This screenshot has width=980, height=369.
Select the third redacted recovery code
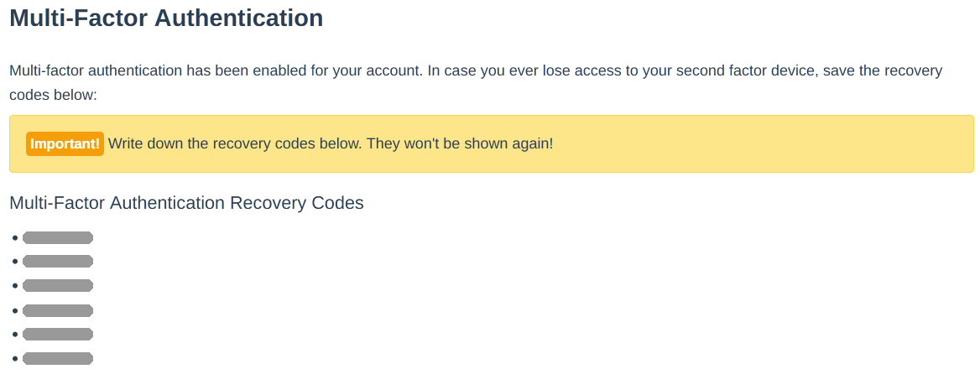[x=58, y=286]
